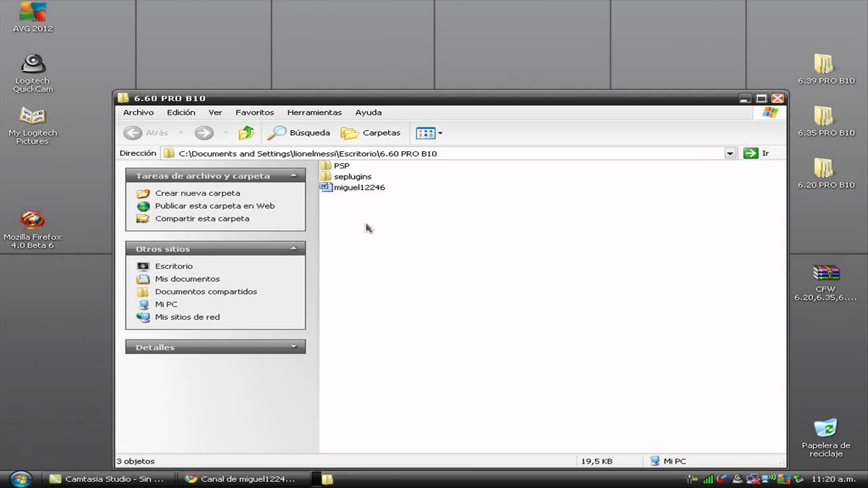Select the 6.39 PRO B10 desktop folder
This screenshot has width=868, height=488.
pyautogui.click(x=825, y=69)
